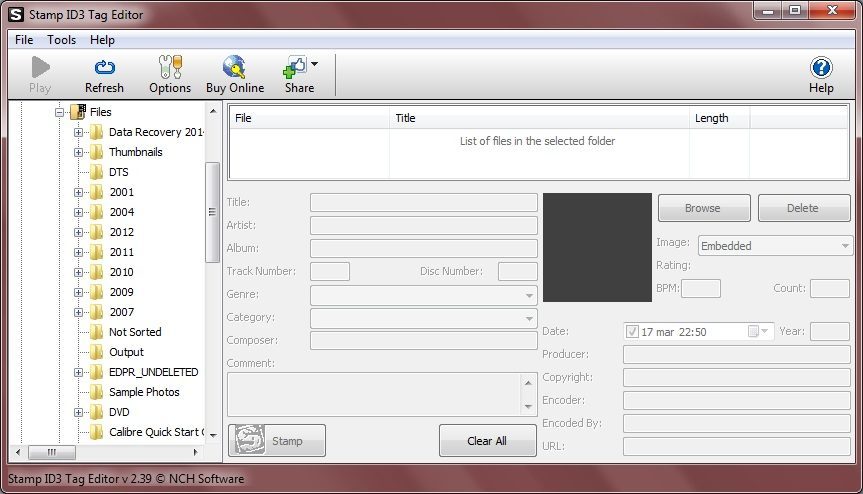Image resolution: width=863 pixels, height=494 pixels.
Task: Click the Play toolbar icon
Action: [x=40, y=67]
